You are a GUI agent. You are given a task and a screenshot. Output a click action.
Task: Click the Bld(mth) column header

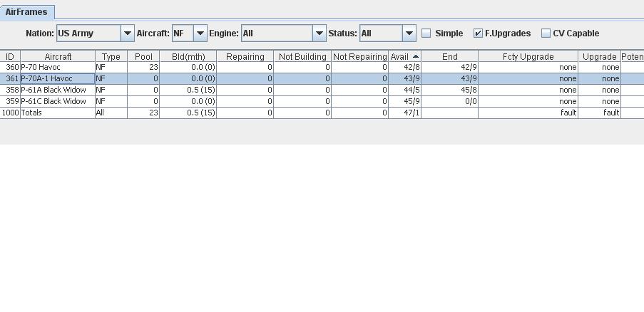188,56
